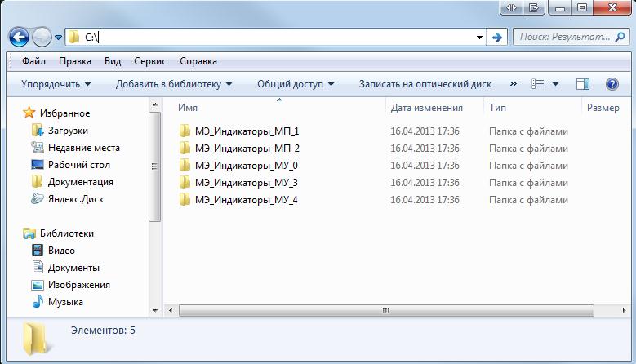636x364 pixels.
Task: Click folder icon of МЭ_Индикаторы_МП_1
Action: [185, 131]
